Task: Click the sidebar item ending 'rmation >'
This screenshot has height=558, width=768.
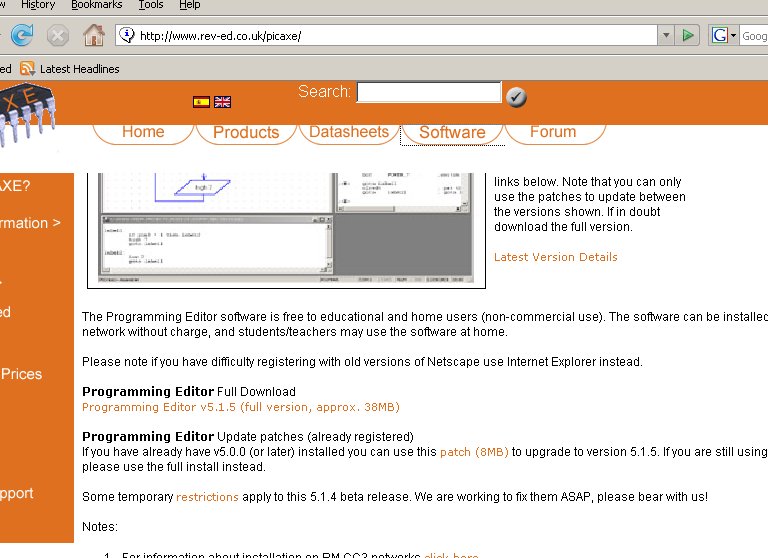Action: tap(29, 223)
